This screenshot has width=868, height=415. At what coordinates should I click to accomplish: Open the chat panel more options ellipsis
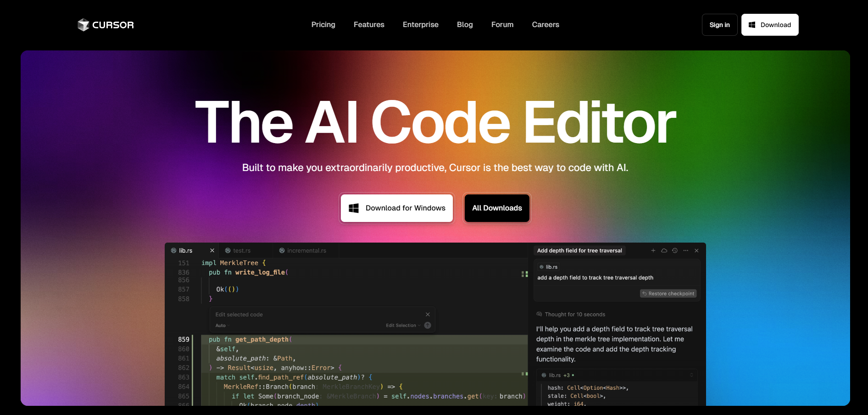click(686, 250)
